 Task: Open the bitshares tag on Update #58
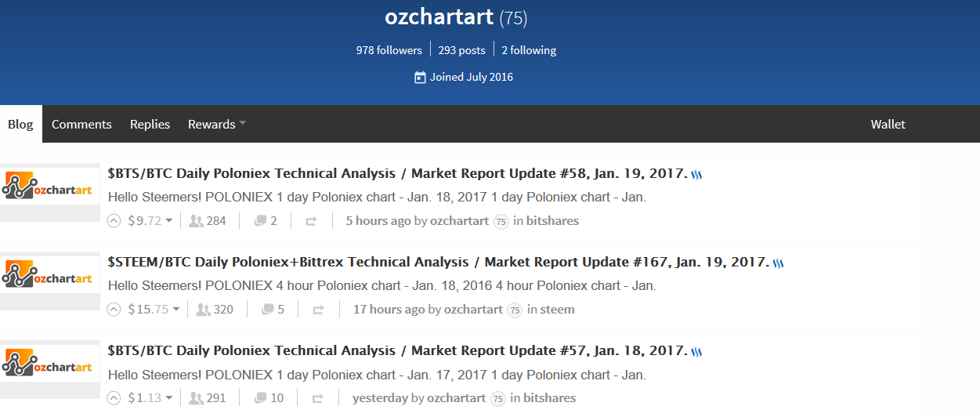coord(552,221)
